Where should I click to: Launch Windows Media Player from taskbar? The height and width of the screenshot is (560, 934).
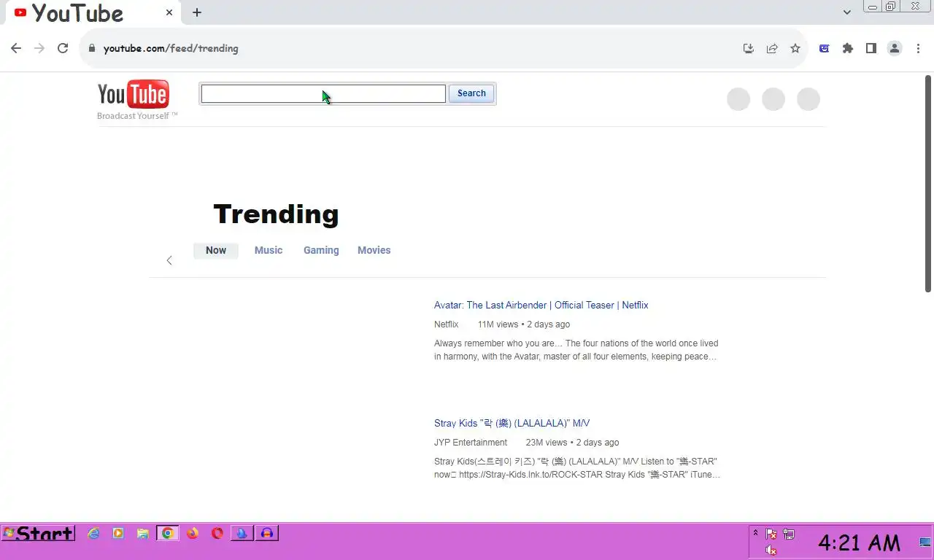(x=118, y=533)
